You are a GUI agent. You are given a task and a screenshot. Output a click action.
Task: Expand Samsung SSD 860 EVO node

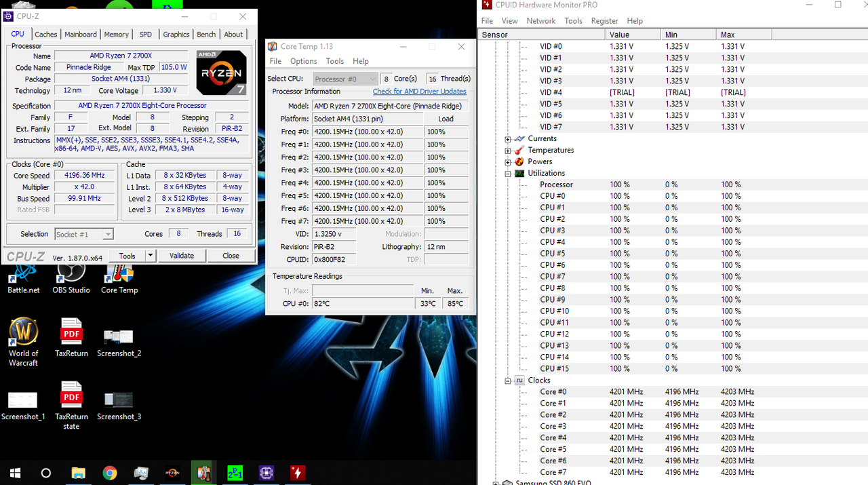pos(496,483)
